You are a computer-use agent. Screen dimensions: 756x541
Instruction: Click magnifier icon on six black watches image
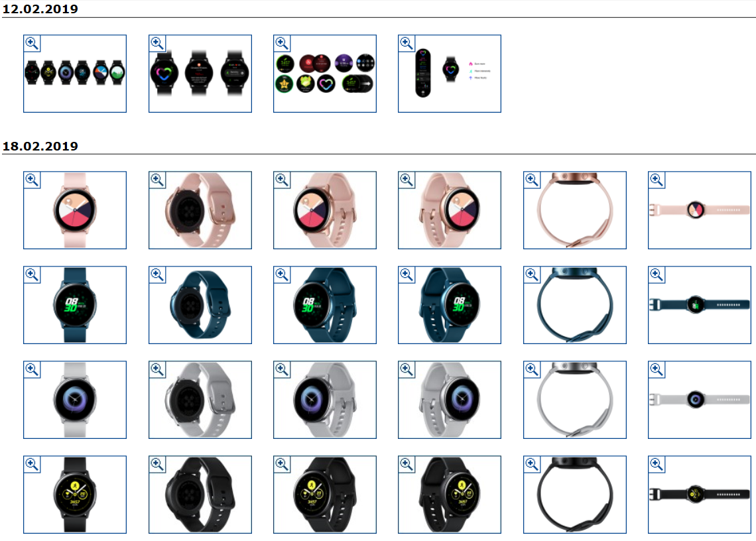(32, 43)
